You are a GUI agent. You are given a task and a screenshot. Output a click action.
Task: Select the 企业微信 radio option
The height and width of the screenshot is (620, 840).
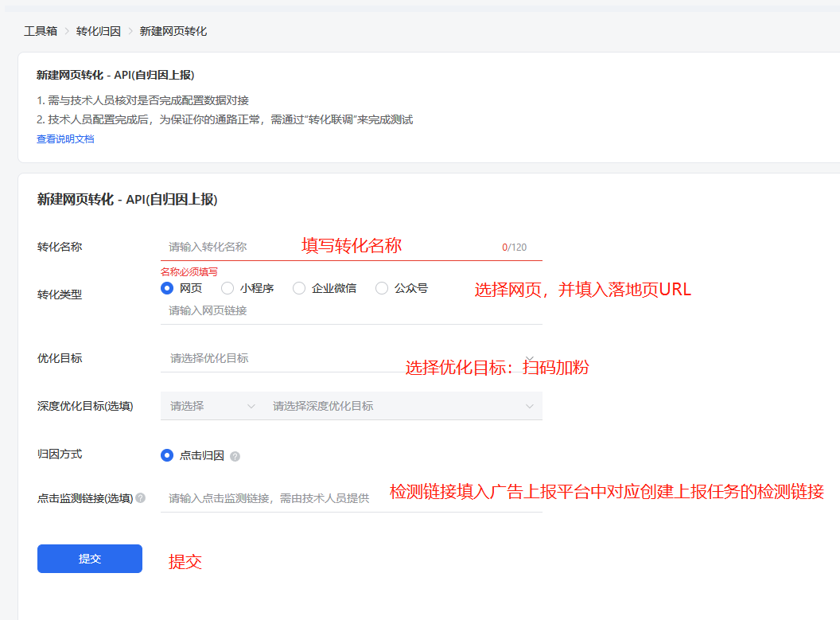pos(299,288)
